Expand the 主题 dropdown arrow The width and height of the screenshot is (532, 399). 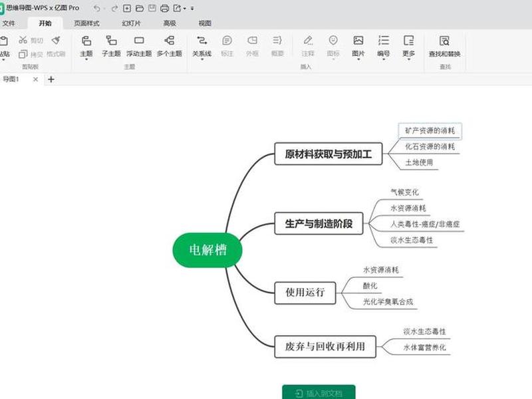(x=86, y=60)
